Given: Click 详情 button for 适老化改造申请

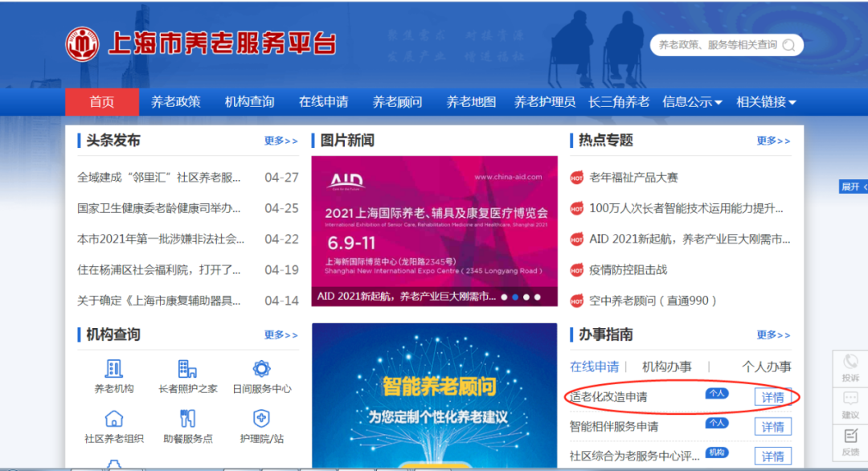Looking at the screenshot, I should tap(772, 397).
